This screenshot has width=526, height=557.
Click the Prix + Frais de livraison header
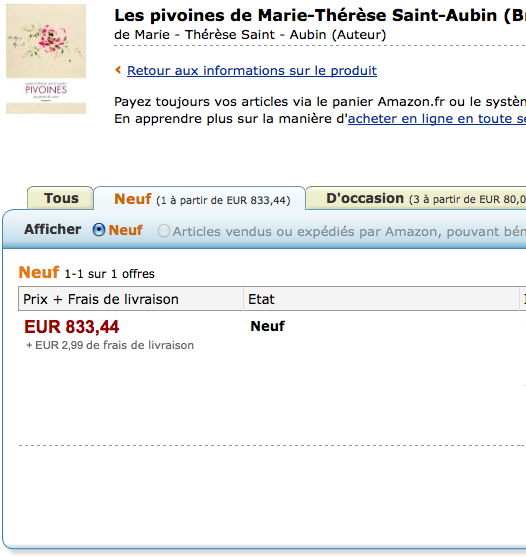pyautogui.click(x=131, y=299)
